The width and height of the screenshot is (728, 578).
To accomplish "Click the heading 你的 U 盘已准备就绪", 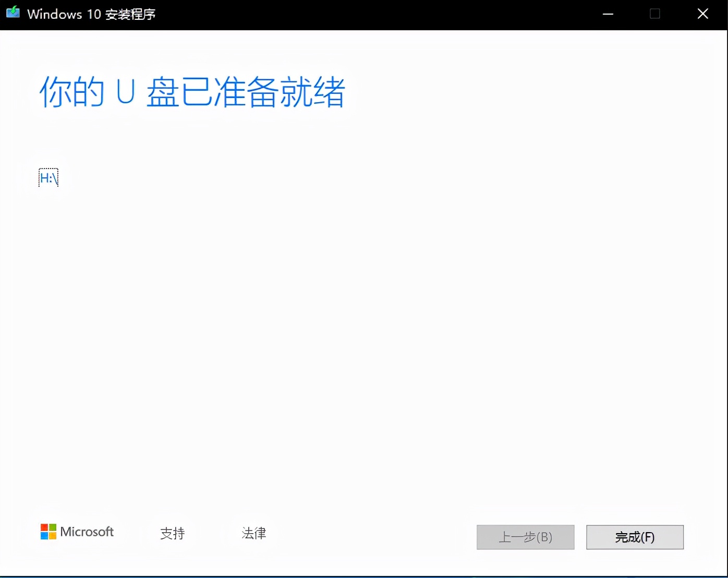I will [x=192, y=93].
